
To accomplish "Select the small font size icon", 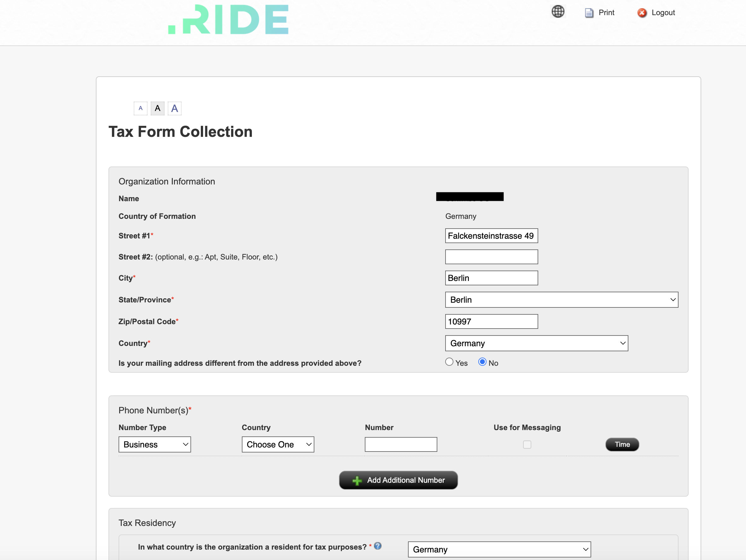I will 141,108.
